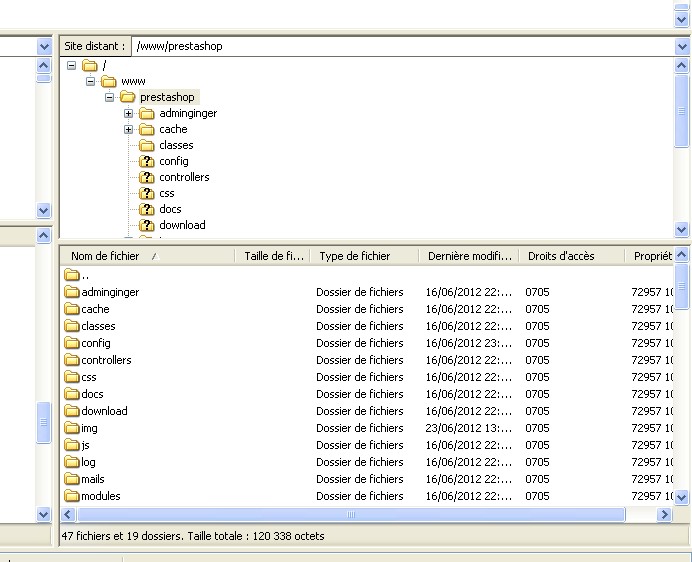Click '0705' permissions in the modules row
The image size is (692, 562).
click(x=537, y=496)
